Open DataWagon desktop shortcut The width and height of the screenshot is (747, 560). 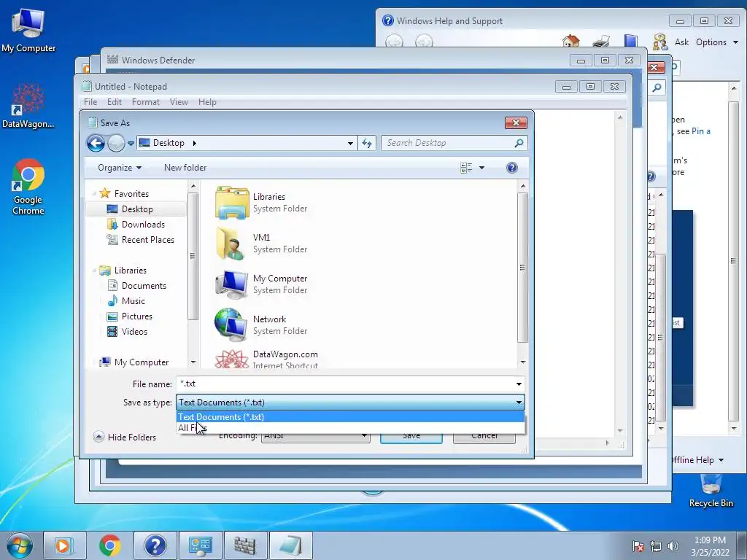(x=28, y=106)
